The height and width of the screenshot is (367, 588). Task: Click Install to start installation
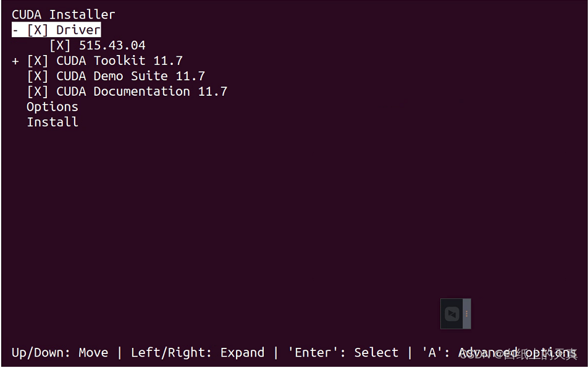tap(52, 122)
